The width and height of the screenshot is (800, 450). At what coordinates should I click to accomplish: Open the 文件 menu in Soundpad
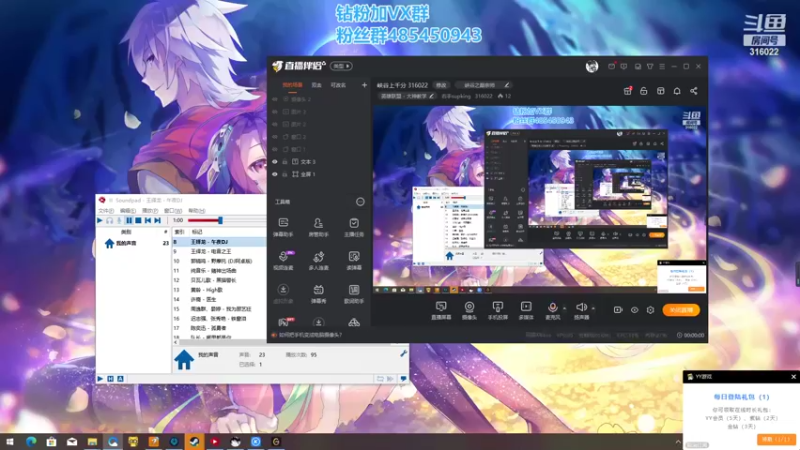[106, 211]
